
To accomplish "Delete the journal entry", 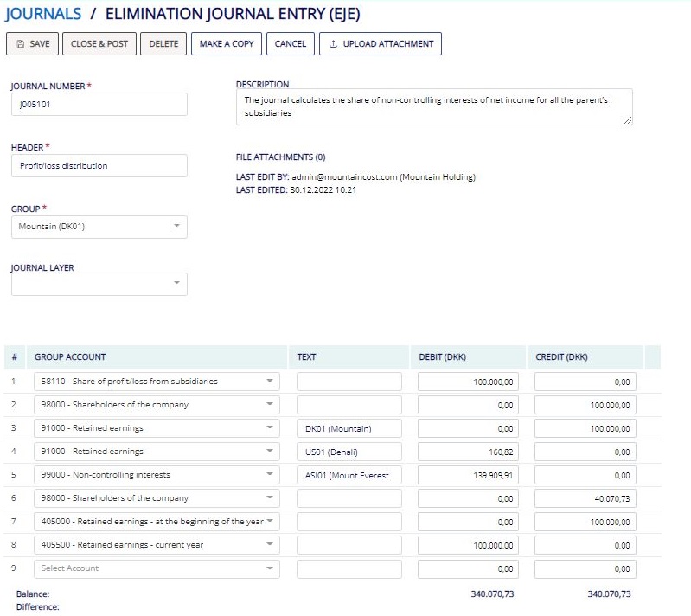I will pos(163,43).
